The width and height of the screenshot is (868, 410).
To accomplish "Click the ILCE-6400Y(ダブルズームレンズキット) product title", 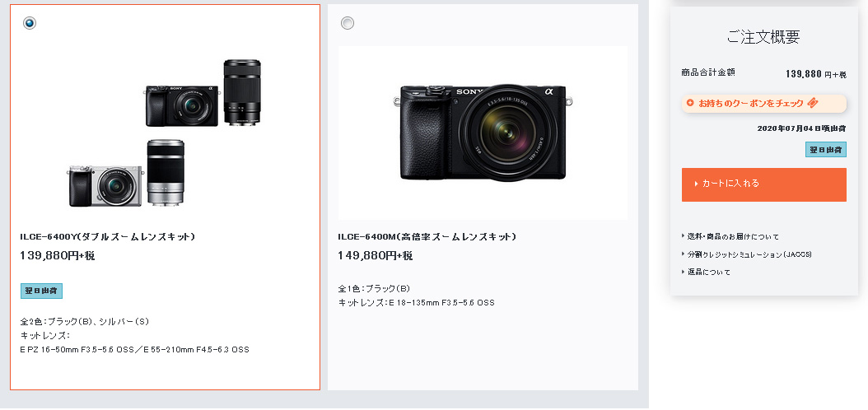I will tap(108, 237).
